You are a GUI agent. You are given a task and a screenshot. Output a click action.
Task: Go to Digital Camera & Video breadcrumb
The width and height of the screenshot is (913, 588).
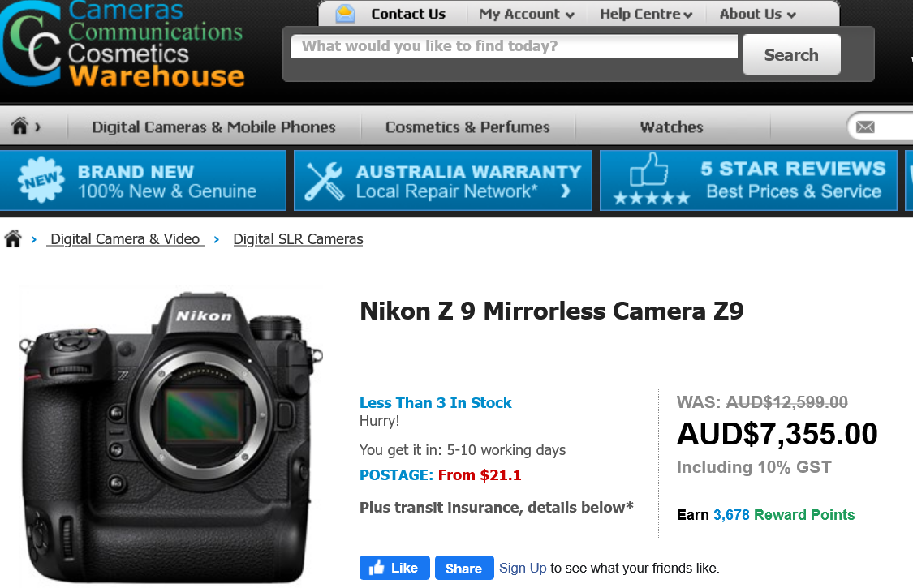click(125, 239)
